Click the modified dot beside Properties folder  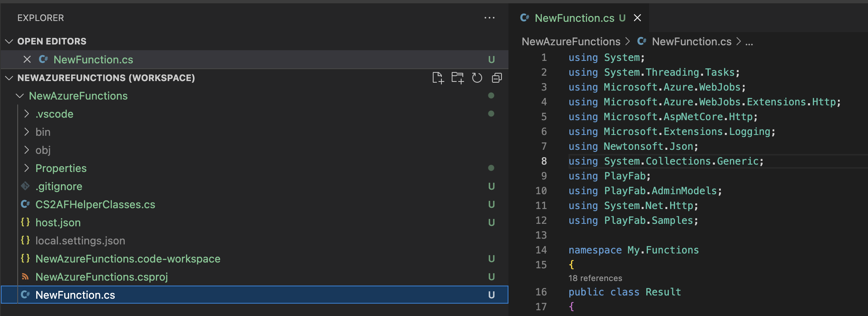491,168
